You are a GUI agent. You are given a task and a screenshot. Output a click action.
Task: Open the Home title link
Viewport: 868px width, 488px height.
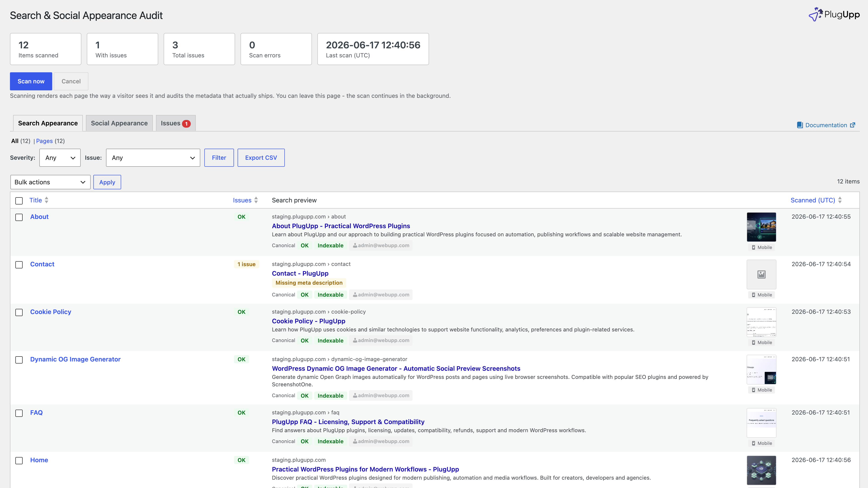pos(39,460)
